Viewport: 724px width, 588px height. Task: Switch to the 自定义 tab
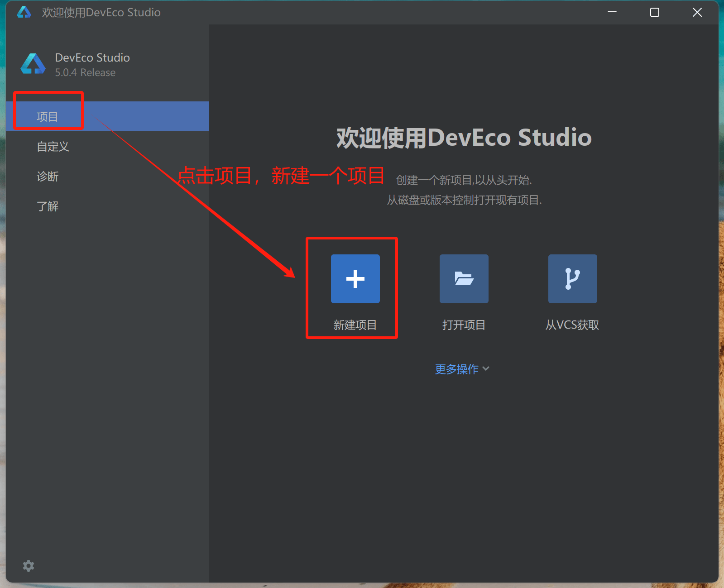tap(107, 146)
